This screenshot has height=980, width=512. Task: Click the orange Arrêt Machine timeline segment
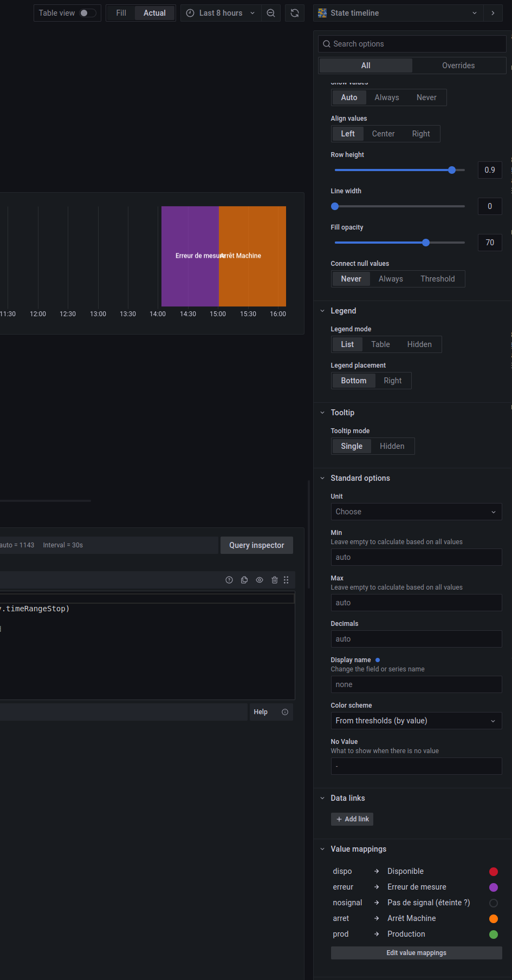[252, 256]
